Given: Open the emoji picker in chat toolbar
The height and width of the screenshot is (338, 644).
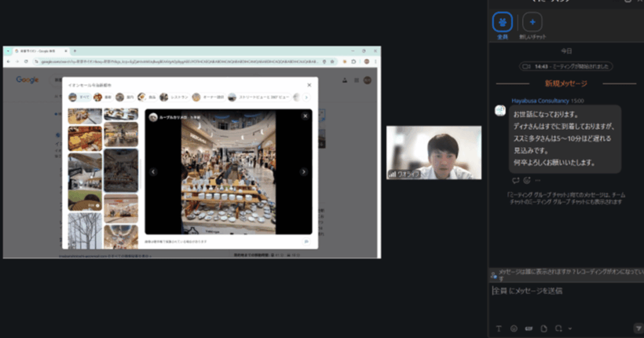Looking at the screenshot, I should 514,328.
